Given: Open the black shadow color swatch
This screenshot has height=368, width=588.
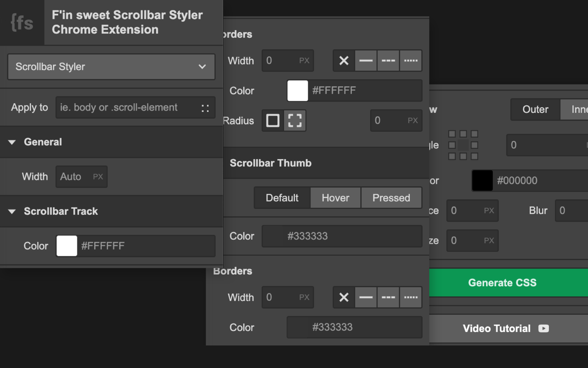Looking at the screenshot, I should coord(482,181).
